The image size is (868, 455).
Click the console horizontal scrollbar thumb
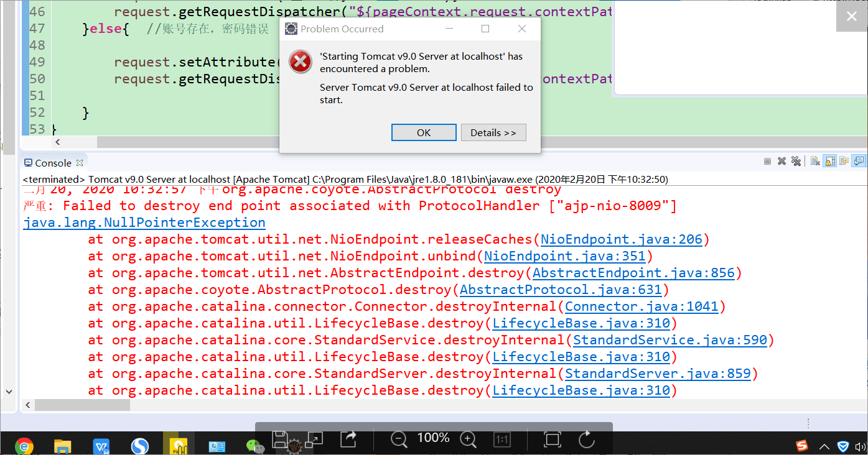(82, 405)
